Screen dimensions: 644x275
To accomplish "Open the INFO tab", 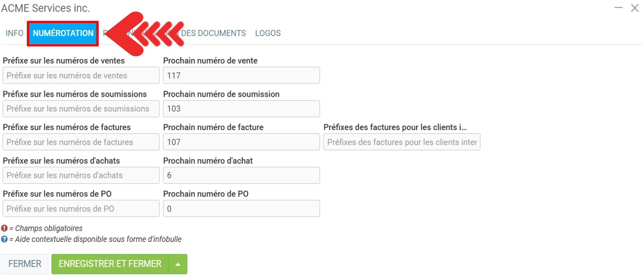I will coord(14,33).
